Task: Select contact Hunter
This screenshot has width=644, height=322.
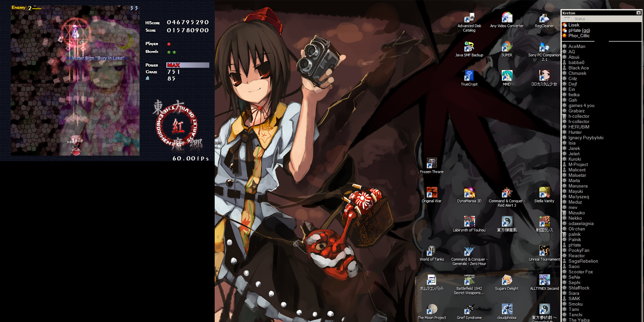Action: pyautogui.click(x=575, y=132)
